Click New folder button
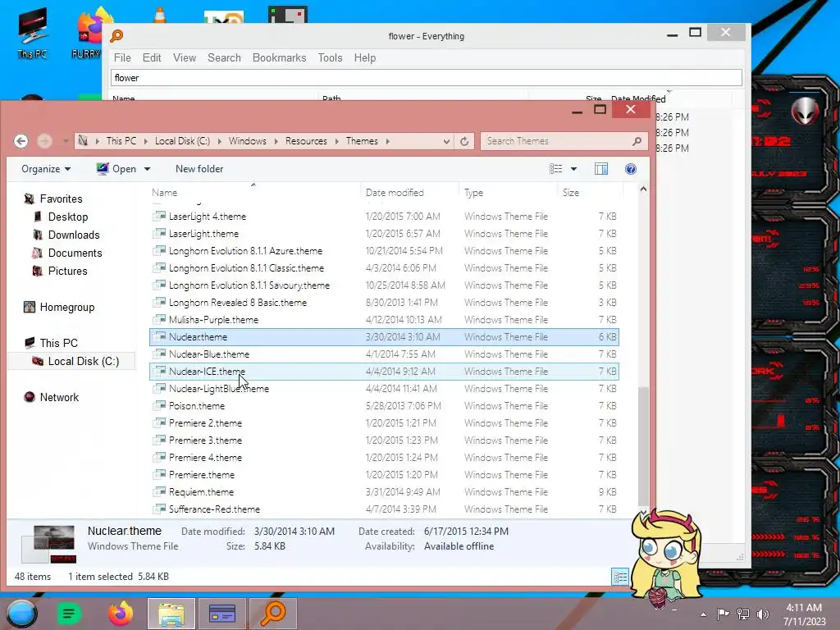The height and width of the screenshot is (630, 840). (199, 169)
